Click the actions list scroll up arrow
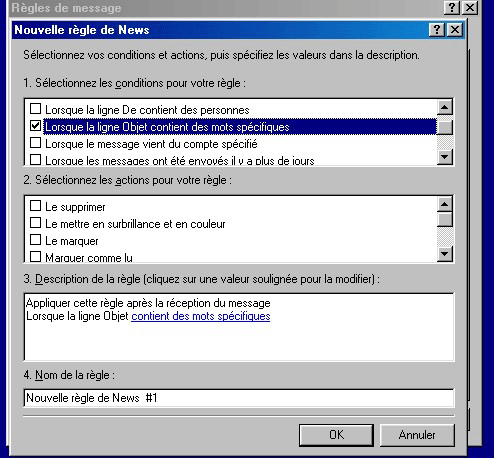Viewport: 494px width, 458px height. (x=444, y=204)
